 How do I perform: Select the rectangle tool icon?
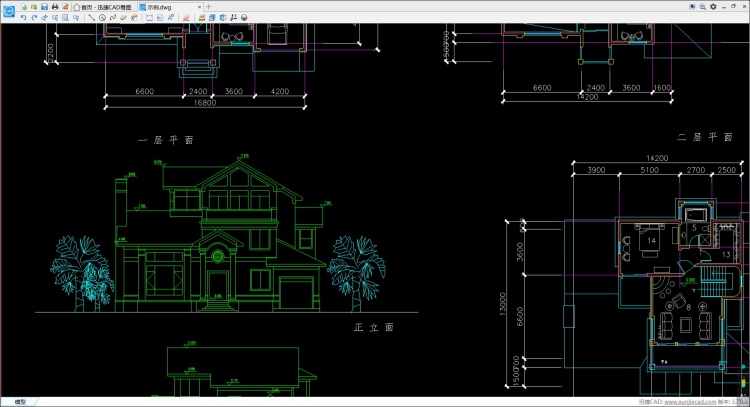149,18
